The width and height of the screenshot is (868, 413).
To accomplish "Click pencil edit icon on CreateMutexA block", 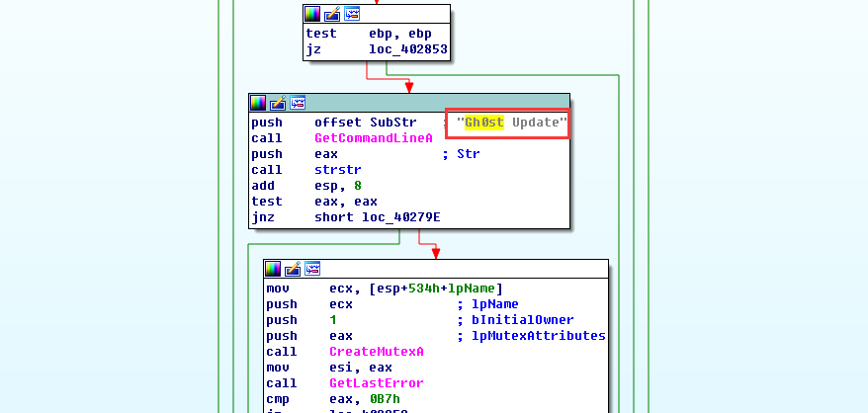I will 293,269.
